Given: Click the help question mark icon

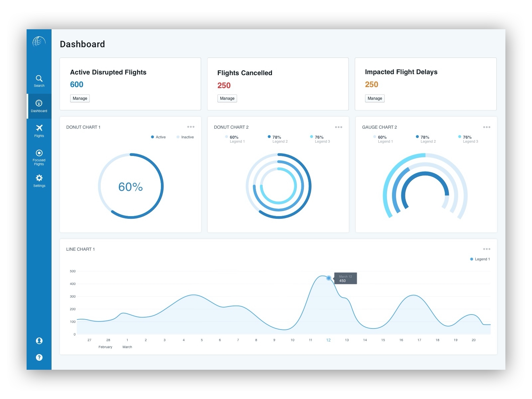Looking at the screenshot, I should pos(39,357).
